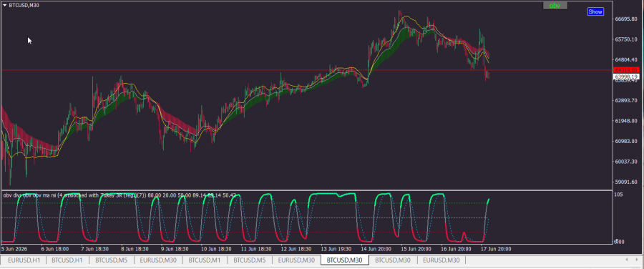Click the 10 Jun 18:30 time label
The image size is (644, 269).
(x=215, y=249)
